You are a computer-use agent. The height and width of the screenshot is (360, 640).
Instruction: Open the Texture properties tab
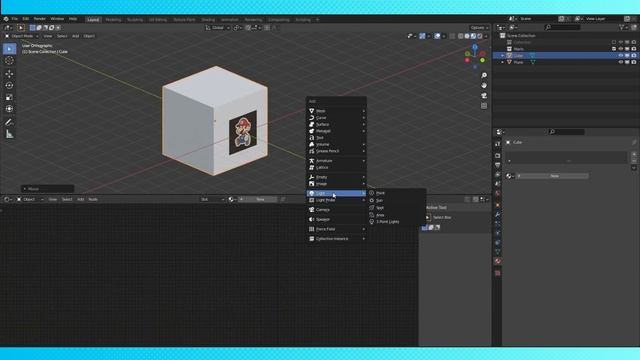(x=498, y=273)
